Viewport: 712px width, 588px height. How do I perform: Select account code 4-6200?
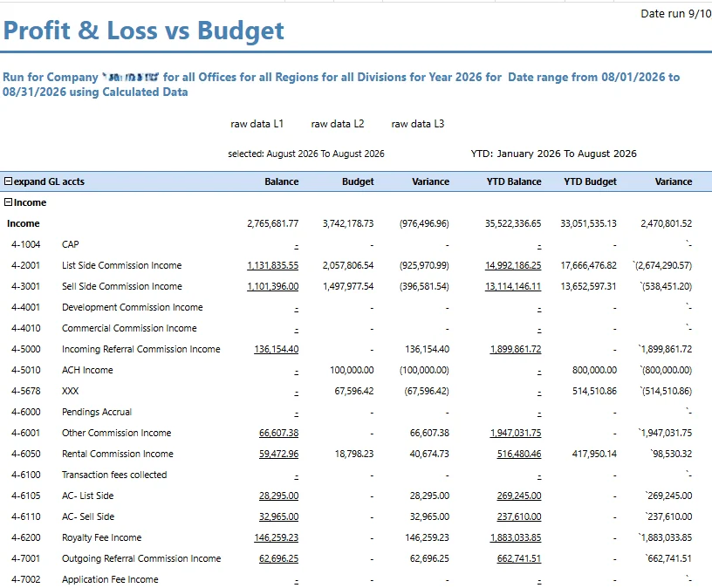[x=26, y=537]
